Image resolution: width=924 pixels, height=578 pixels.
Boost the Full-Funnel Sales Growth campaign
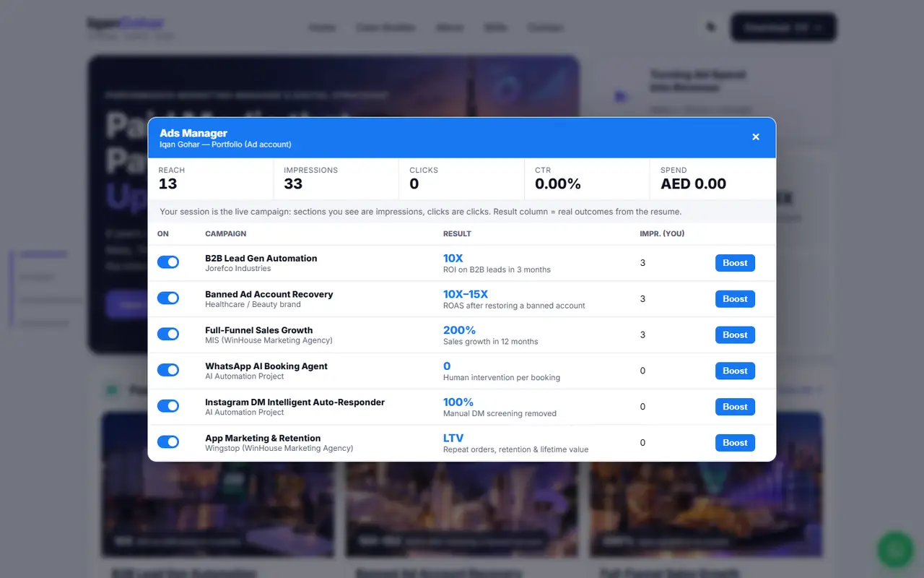click(x=735, y=335)
